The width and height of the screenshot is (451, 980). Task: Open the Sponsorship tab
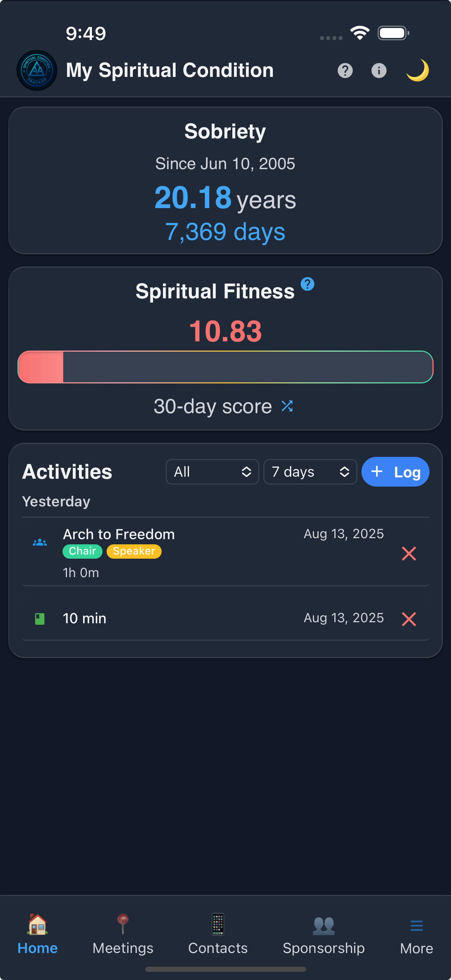[324, 934]
